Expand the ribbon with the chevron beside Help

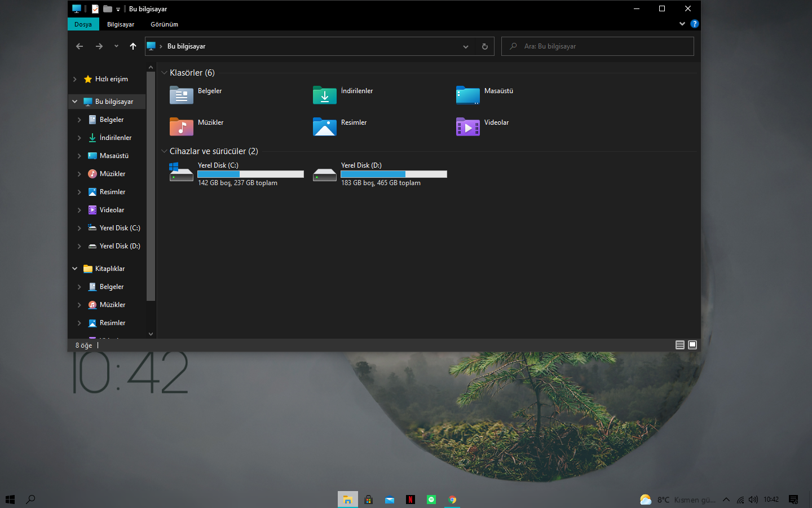682,24
